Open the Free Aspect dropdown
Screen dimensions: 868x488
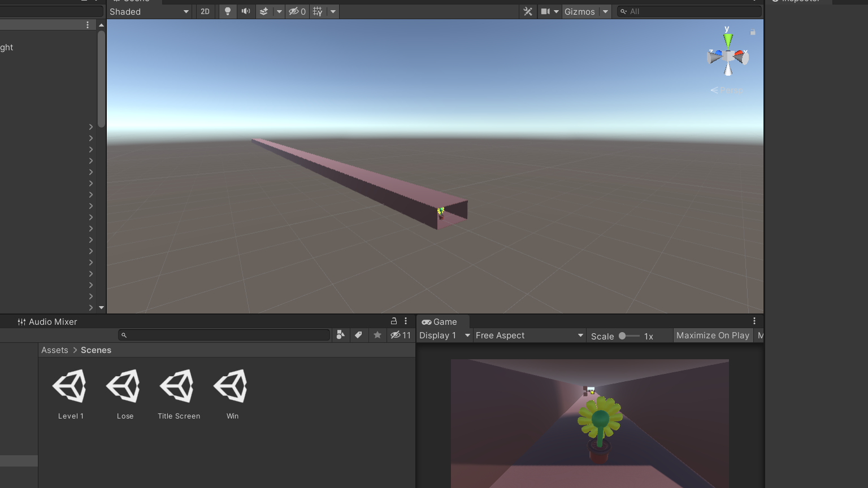pyautogui.click(x=530, y=335)
